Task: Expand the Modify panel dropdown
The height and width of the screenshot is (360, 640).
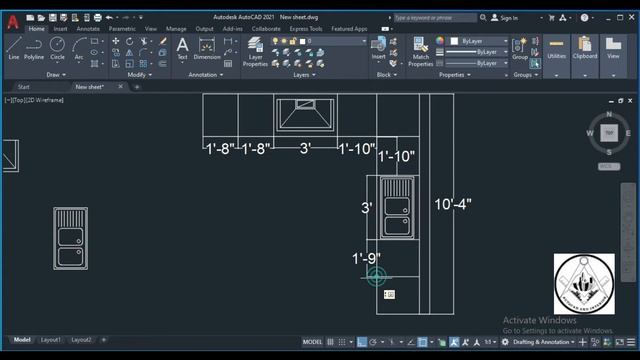Action: pyautogui.click(x=140, y=75)
